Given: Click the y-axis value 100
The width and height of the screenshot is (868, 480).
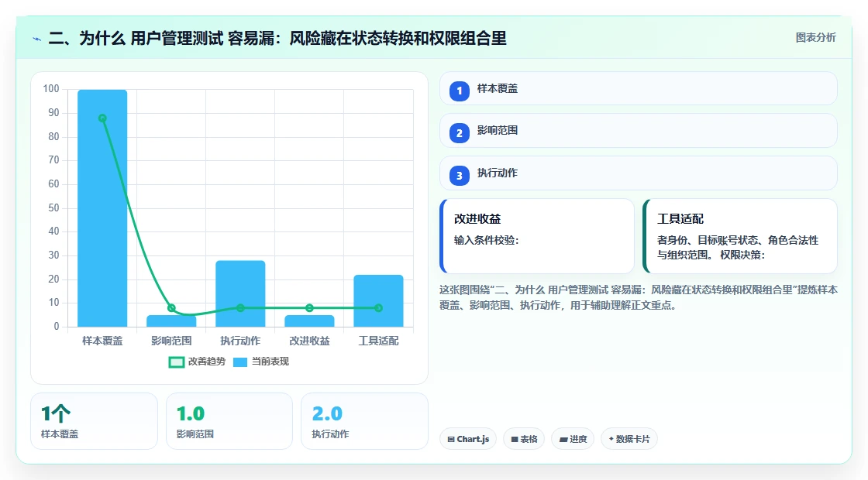Looking at the screenshot, I should pos(51,89).
